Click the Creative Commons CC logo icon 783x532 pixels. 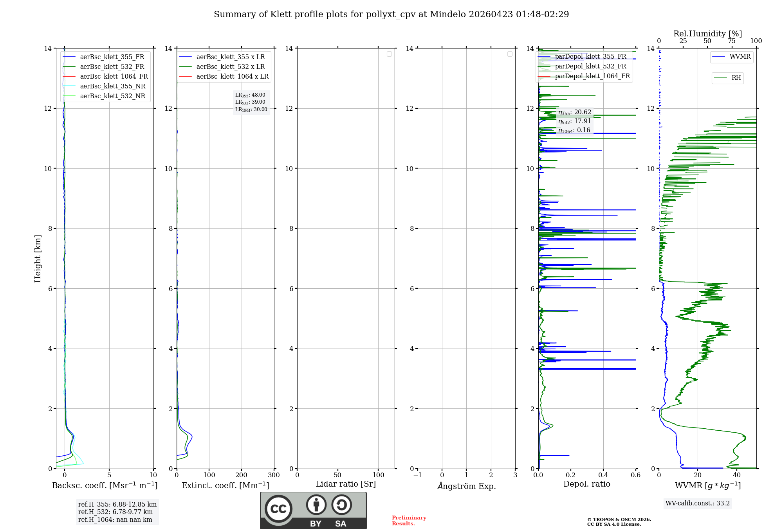click(x=278, y=509)
